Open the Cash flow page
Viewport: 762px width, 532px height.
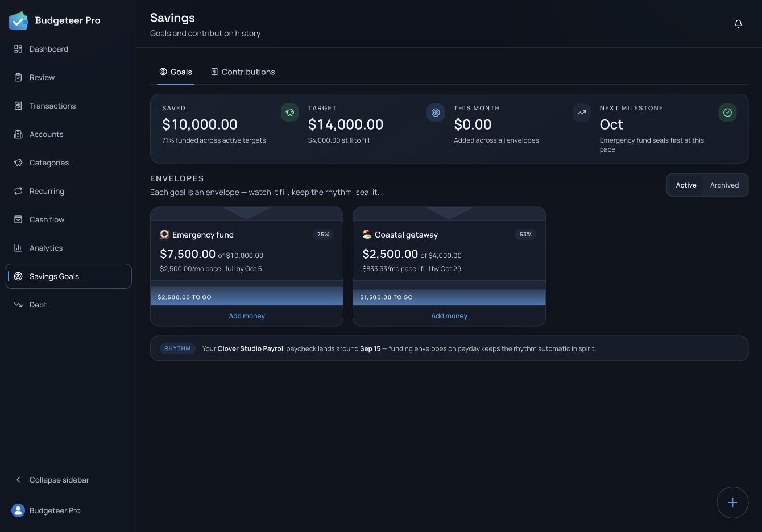[68, 219]
